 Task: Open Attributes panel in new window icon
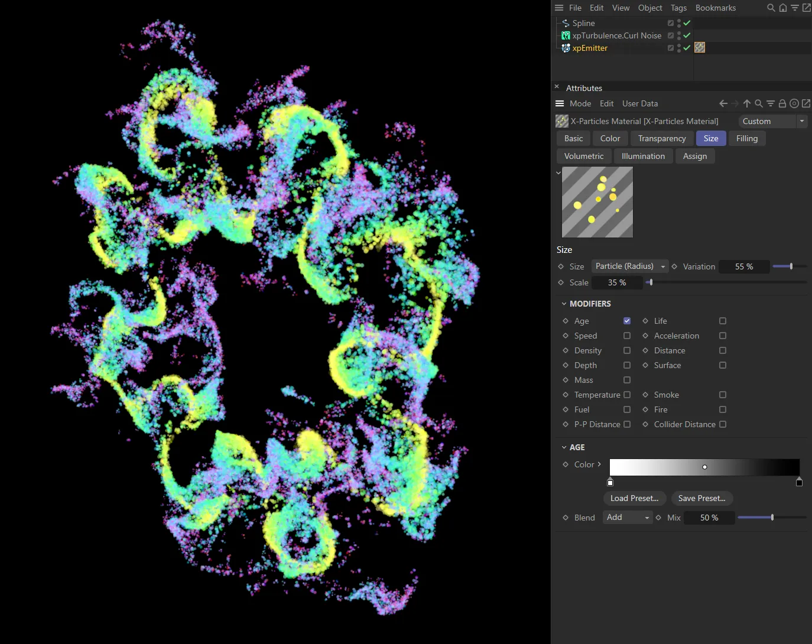coord(806,103)
